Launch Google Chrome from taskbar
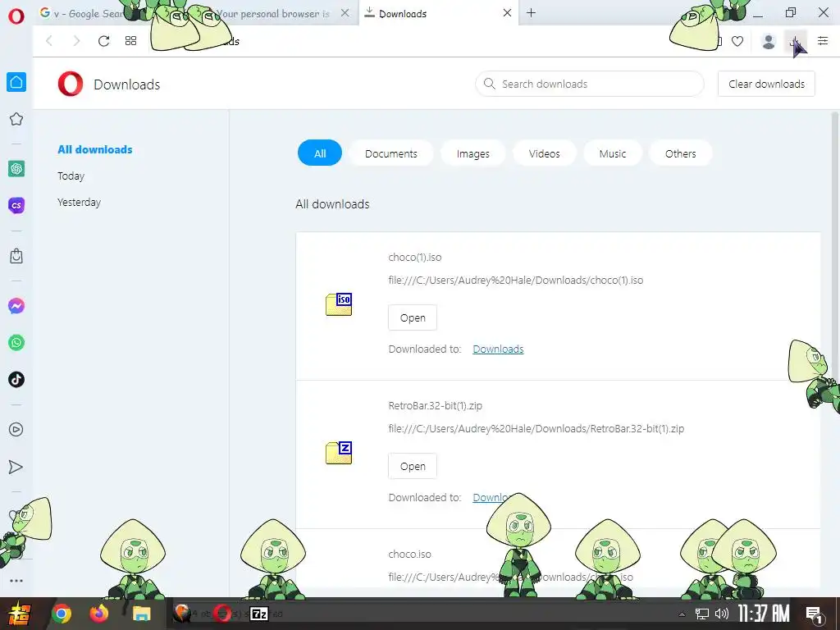 pyautogui.click(x=62, y=614)
